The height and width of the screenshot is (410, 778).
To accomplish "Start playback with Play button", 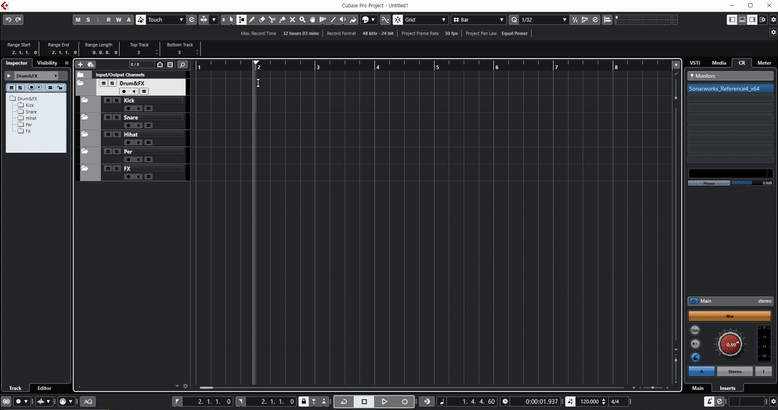I will coord(384,402).
